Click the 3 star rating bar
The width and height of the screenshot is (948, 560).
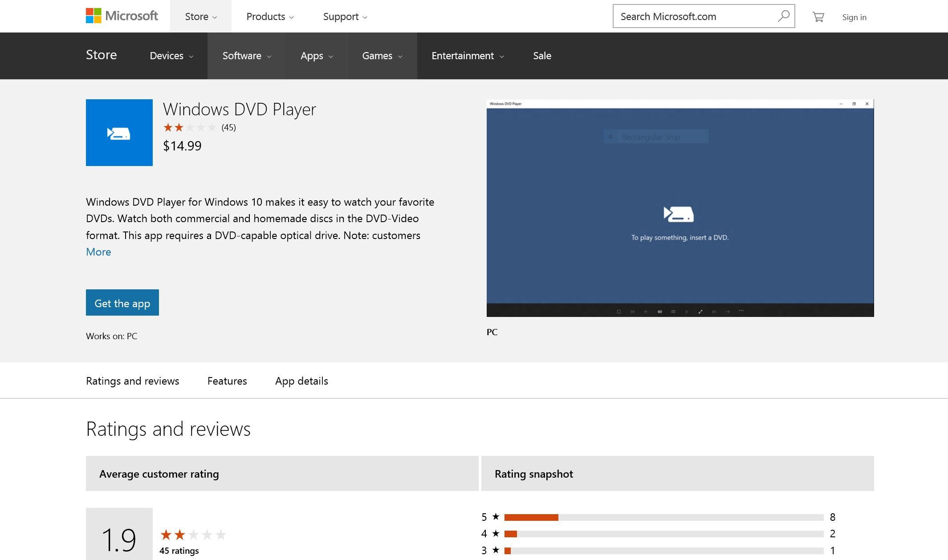pyautogui.click(x=663, y=551)
